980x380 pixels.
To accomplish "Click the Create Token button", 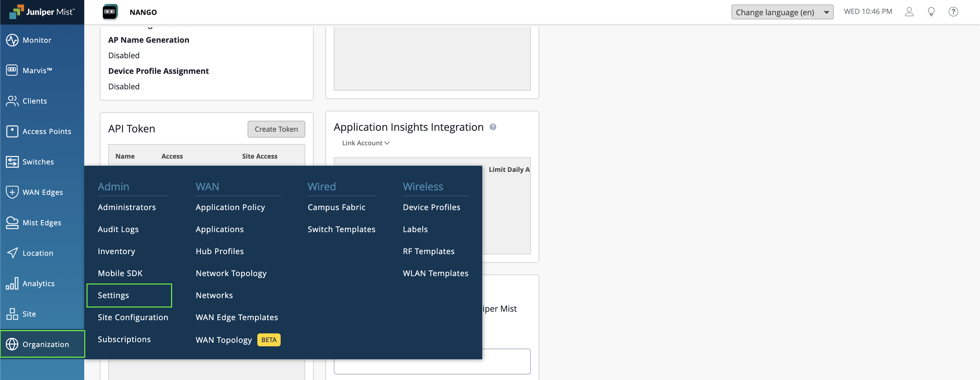I will point(276,129).
